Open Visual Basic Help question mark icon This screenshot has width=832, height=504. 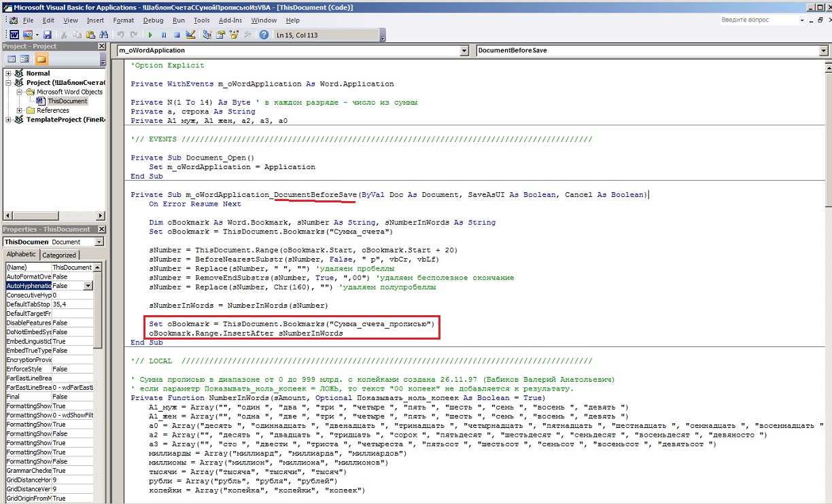pos(264,35)
